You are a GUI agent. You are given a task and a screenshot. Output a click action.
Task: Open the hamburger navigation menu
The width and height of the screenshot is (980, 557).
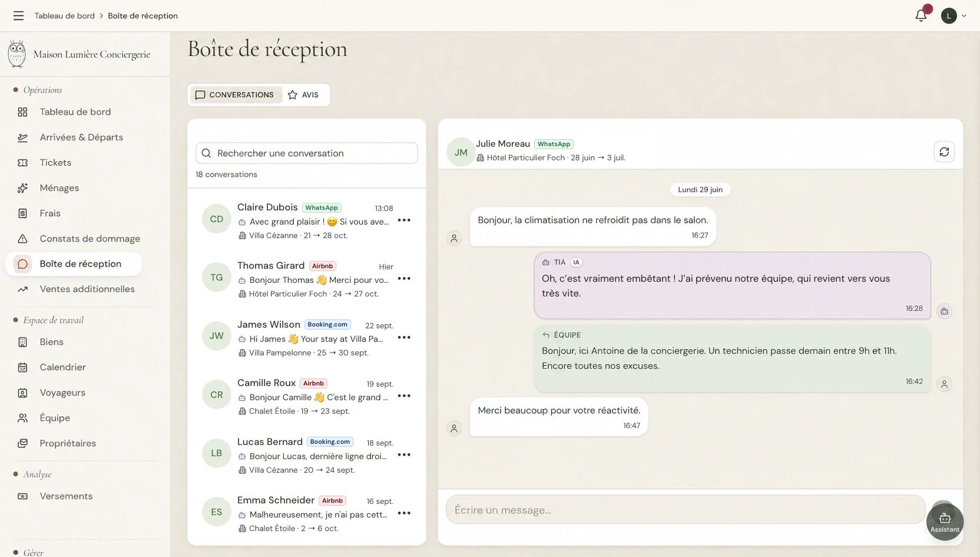[x=19, y=16]
